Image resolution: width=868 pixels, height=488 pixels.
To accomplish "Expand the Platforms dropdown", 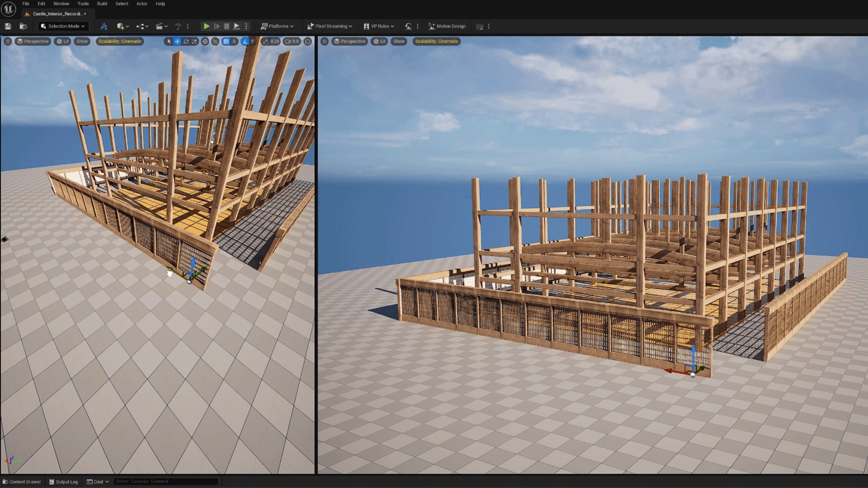I will (277, 26).
